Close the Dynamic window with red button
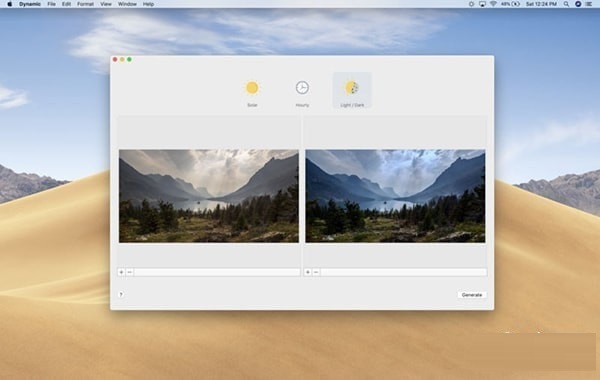This screenshot has height=380, width=600. [x=115, y=59]
